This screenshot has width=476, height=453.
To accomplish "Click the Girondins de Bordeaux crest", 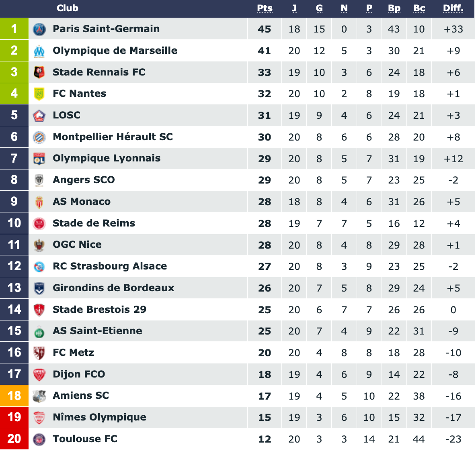I will (39, 288).
